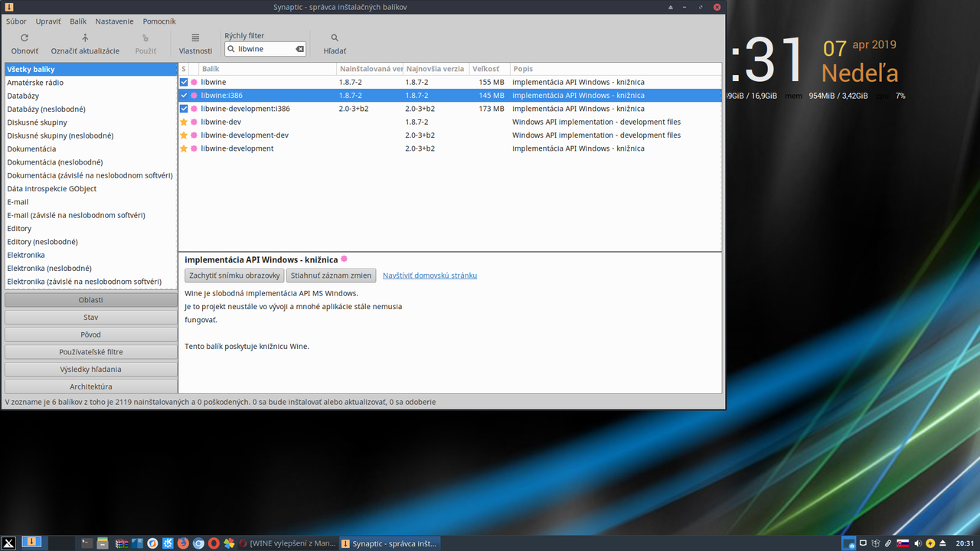The image size is (980, 551).
Task: Launch Firefox from the taskbar
Action: pyautogui.click(x=183, y=543)
